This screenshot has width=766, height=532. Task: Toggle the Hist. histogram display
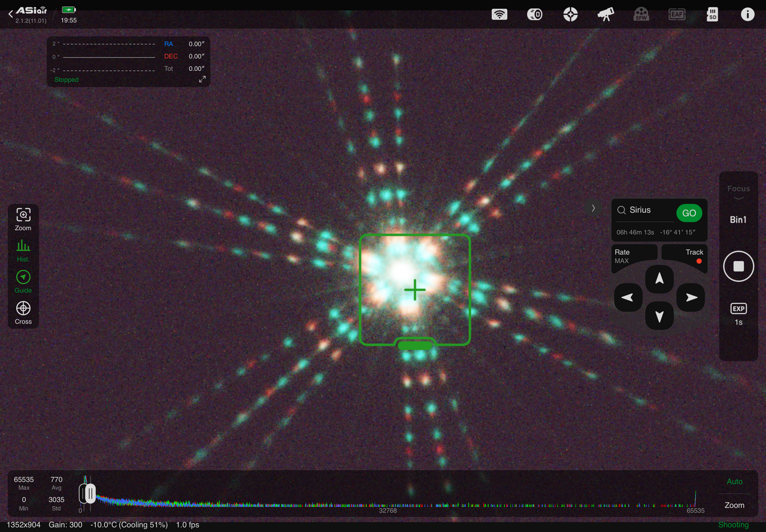(x=23, y=250)
